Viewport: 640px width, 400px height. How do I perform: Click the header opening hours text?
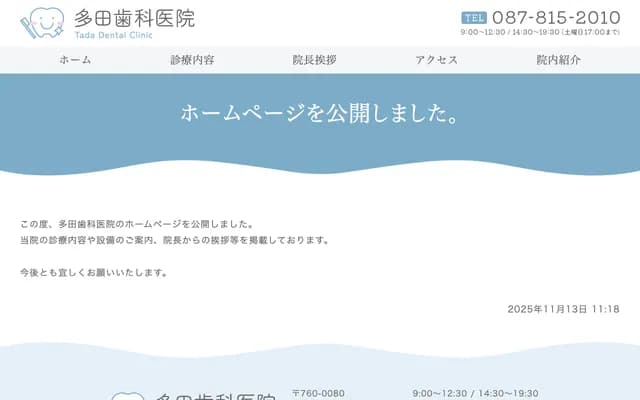click(x=540, y=33)
